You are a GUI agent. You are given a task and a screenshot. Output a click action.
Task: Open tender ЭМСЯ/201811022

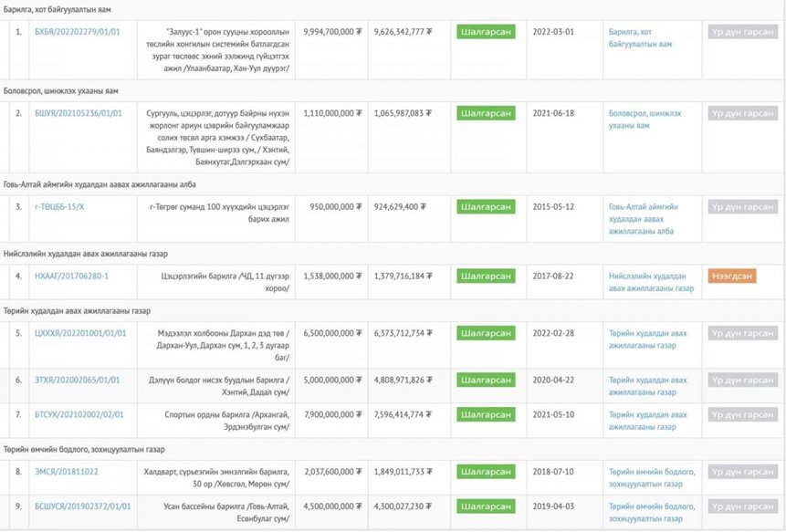point(66,472)
